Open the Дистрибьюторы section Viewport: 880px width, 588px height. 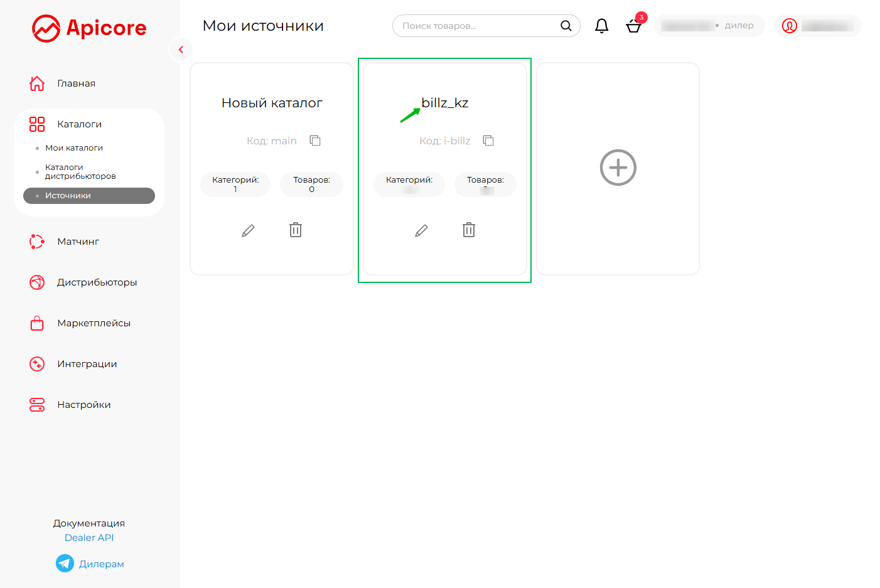point(97,282)
